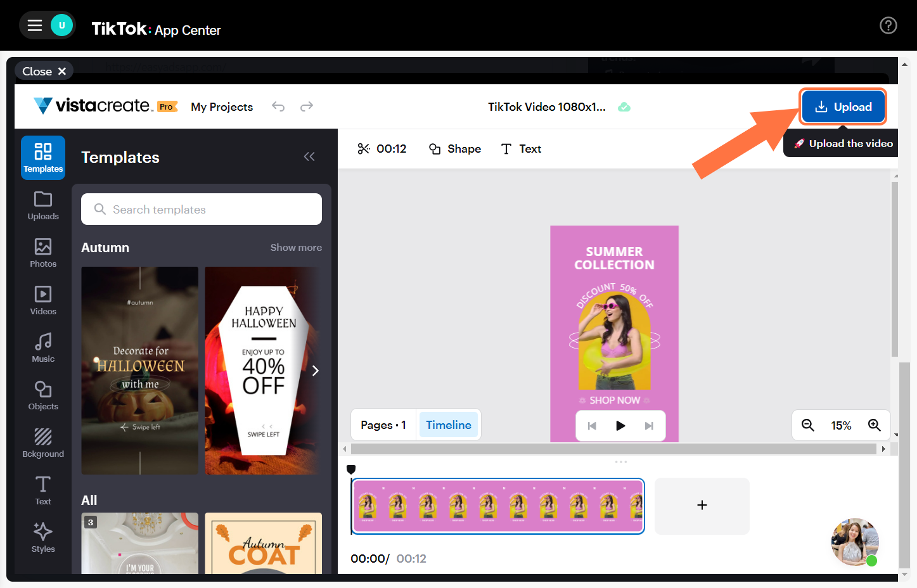The image size is (917, 588).
Task: Zoom in on the canvas
Action: click(875, 425)
